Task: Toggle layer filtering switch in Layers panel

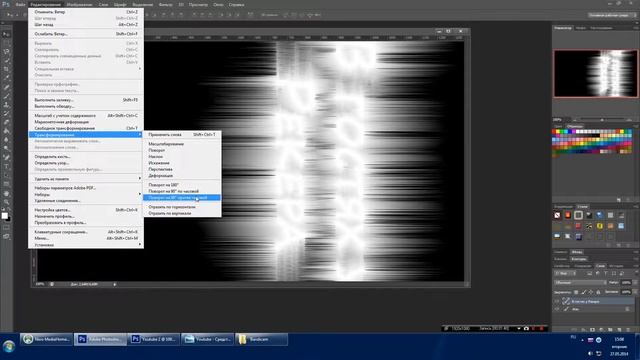Action: coord(636,273)
